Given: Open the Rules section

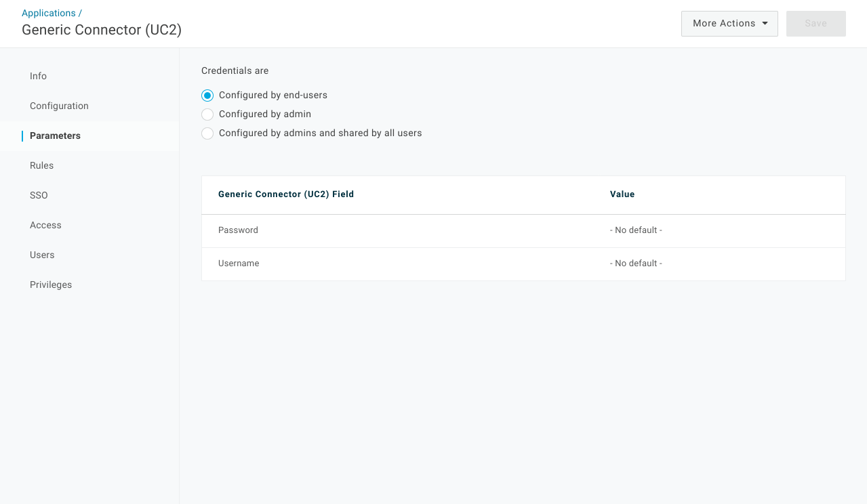Looking at the screenshot, I should (x=41, y=165).
